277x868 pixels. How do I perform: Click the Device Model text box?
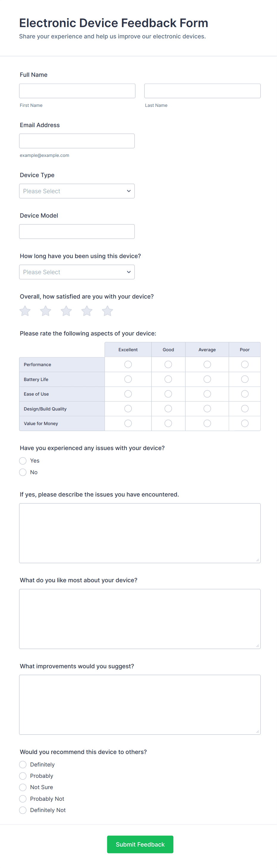pos(77,232)
